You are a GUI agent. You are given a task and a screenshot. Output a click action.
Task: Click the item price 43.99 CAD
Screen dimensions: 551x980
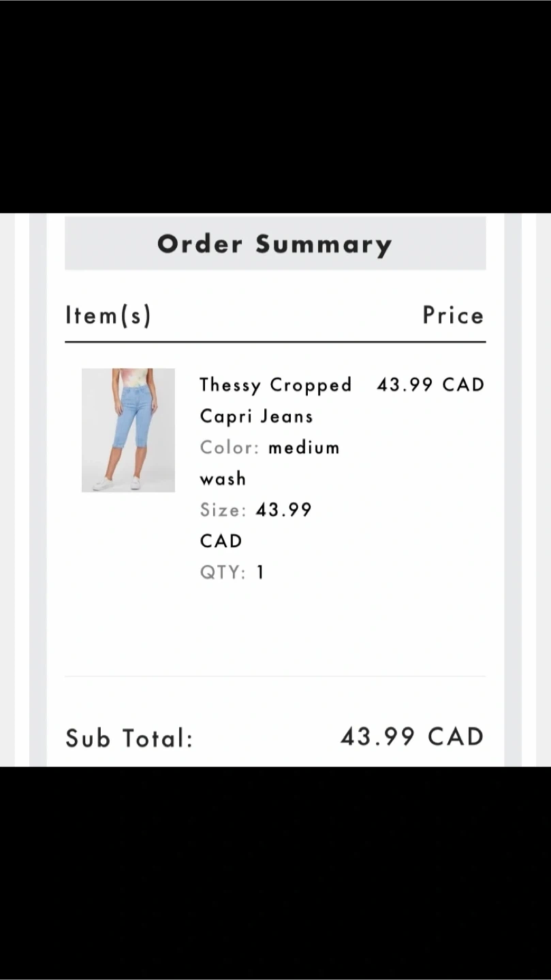(430, 385)
